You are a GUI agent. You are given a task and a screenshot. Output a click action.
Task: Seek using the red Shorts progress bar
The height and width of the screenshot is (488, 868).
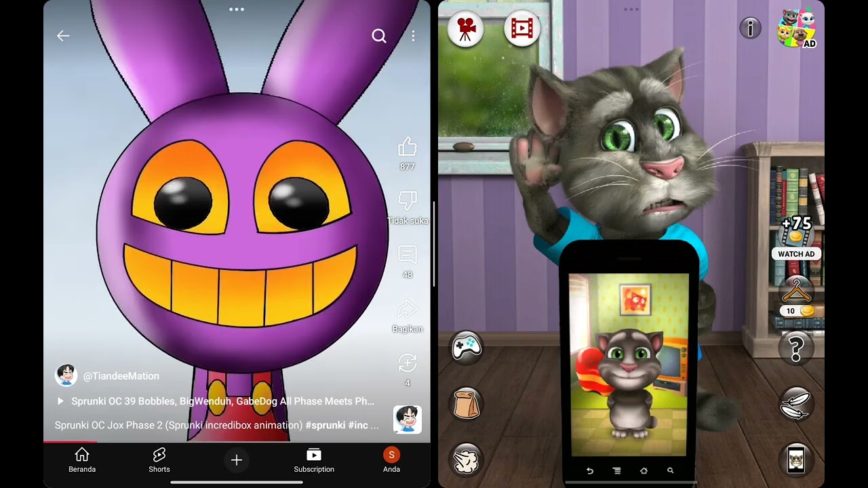tap(237, 442)
